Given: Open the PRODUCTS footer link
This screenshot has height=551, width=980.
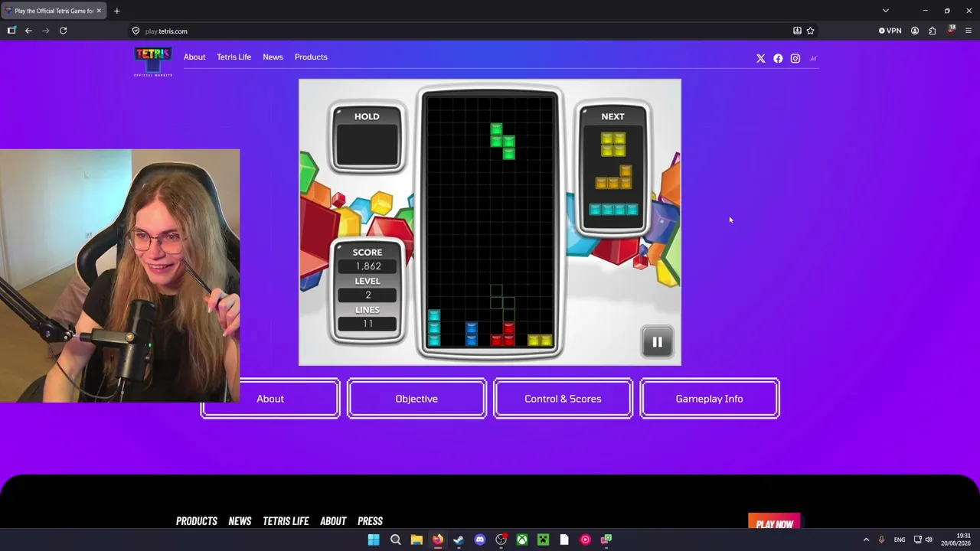Looking at the screenshot, I should tap(197, 521).
